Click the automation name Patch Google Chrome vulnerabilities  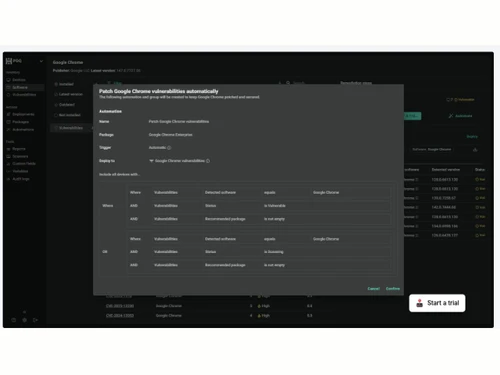[179, 122]
